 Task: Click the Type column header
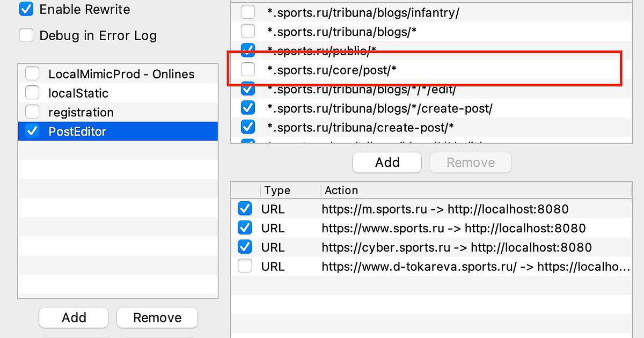tap(277, 190)
